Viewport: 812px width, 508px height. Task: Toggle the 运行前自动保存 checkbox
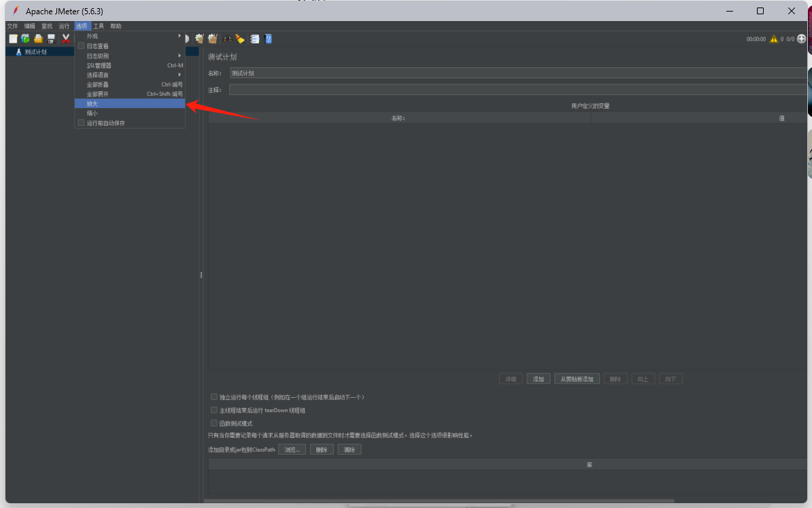click(x=82, y=123)
